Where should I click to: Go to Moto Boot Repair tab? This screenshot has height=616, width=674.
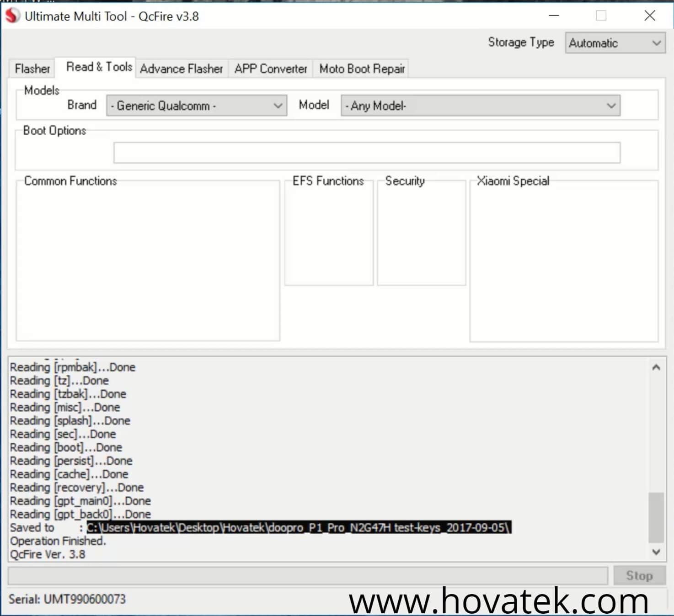tap(362, 69)
